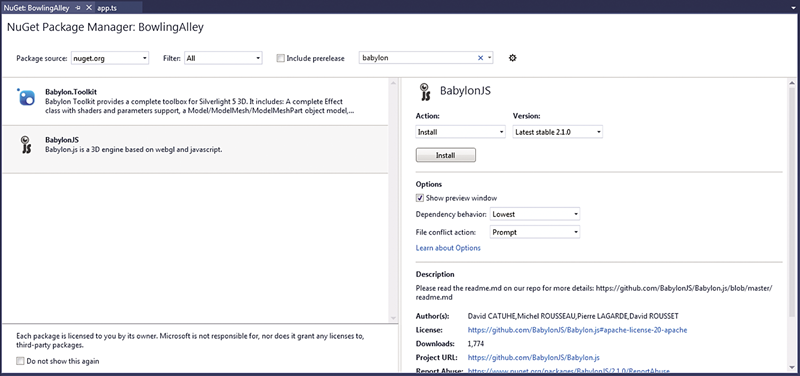Screen dimensions: 800x376
Task: Uncheck Show preview window
Action: [420, 198]
